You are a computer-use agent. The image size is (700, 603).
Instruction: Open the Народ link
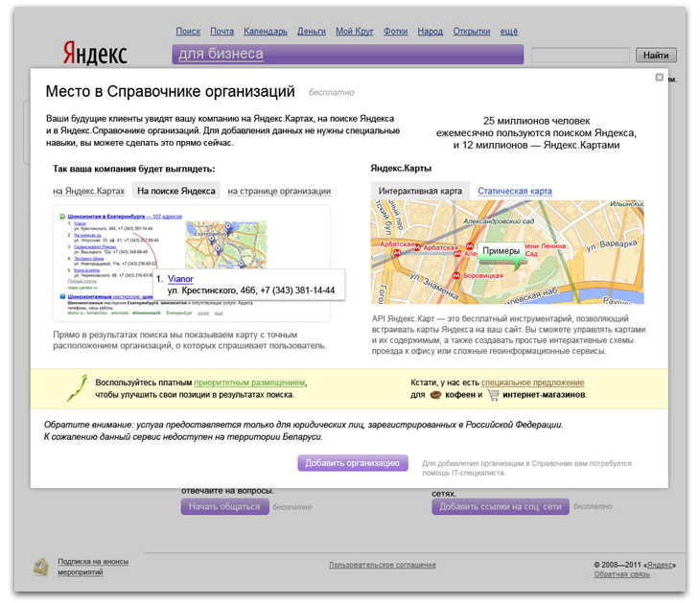pos(430,32)
